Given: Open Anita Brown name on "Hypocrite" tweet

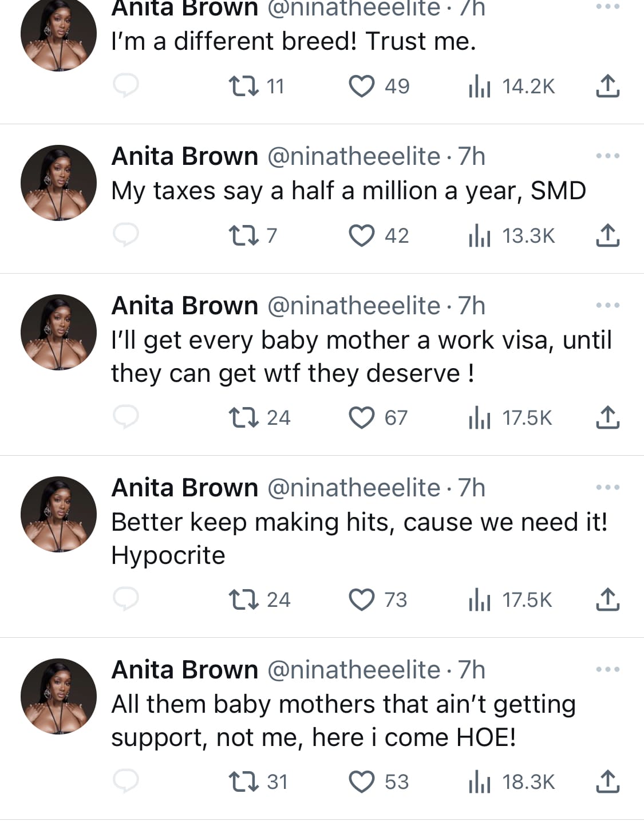Looking at the screenshot, I should click(x=184, y=488).
